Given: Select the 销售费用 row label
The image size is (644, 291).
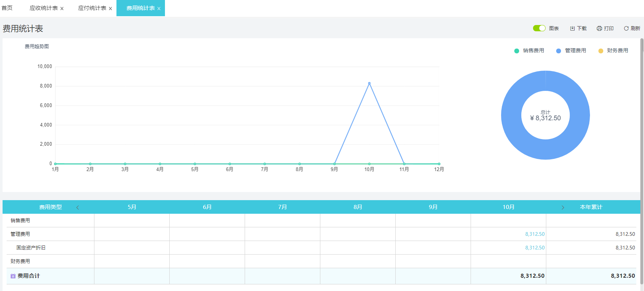Looking at the screenshot, I should (20, 220).
